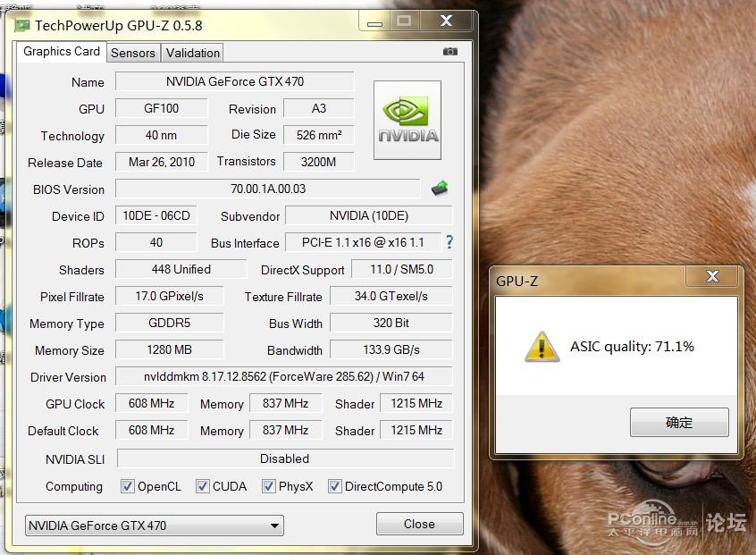Click the warning icon in the ASIC dialog

542,346
